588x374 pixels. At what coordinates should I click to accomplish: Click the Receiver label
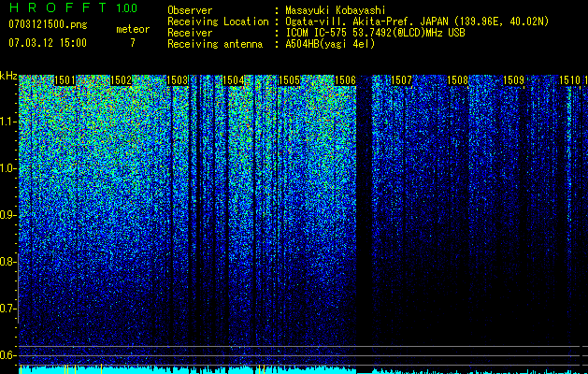190,33
